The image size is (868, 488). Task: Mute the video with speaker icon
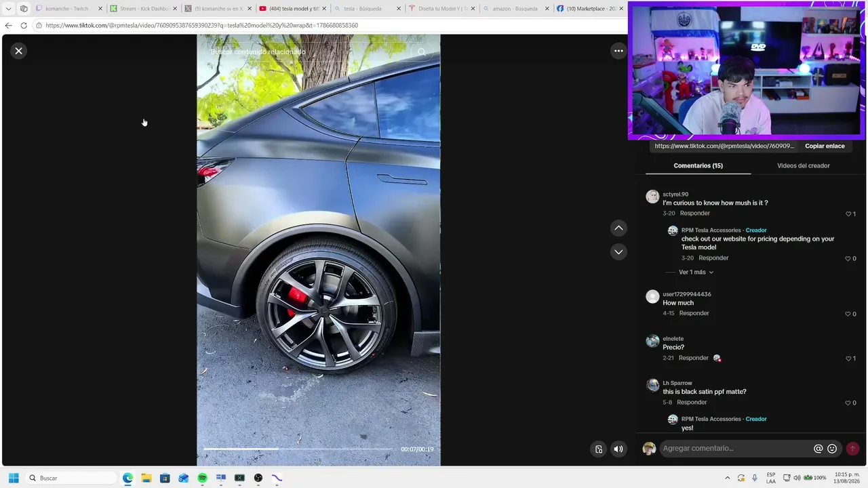[x=618, y=449]
